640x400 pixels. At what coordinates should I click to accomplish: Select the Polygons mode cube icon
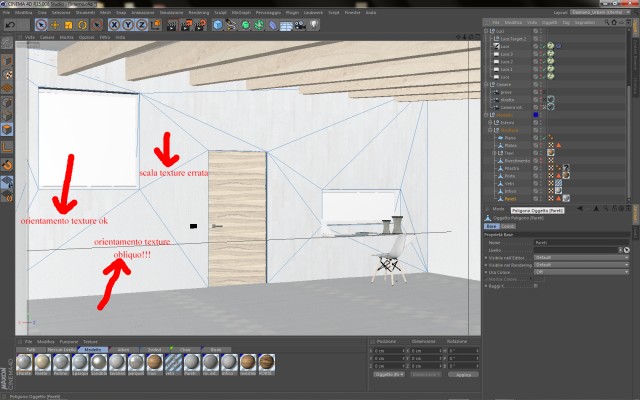[7, 130]
